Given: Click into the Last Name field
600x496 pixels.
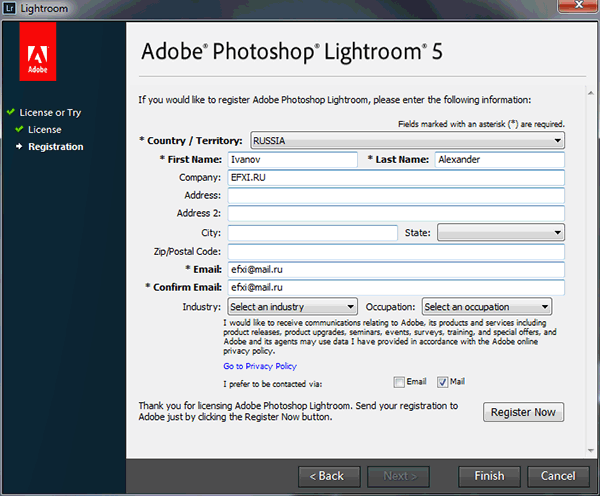Looking at the screenshot, I should point(499,159).
